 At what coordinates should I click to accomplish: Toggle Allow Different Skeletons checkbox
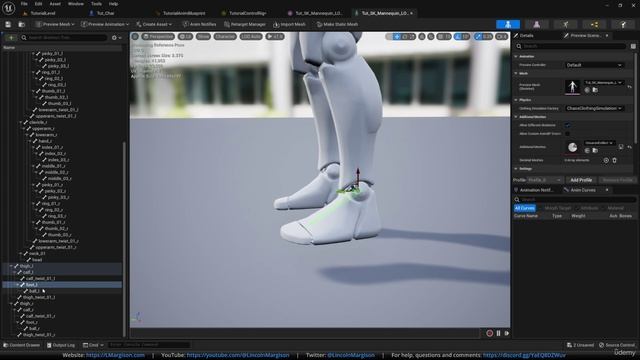567,125
